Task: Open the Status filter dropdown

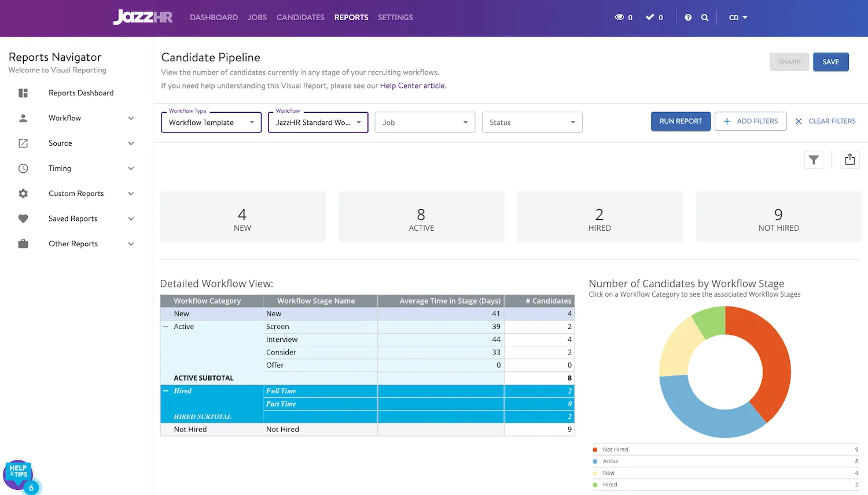Action: (532, 123)
